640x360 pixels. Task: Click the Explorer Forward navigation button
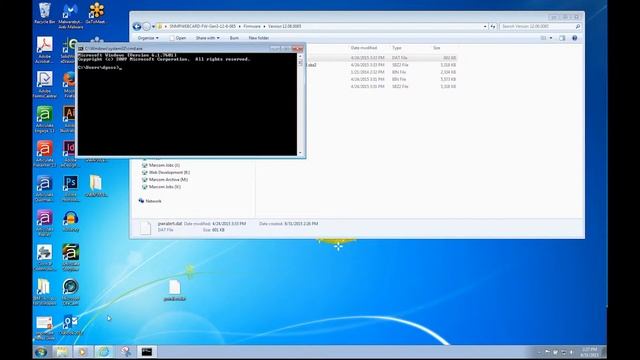[x=146, y=27]
